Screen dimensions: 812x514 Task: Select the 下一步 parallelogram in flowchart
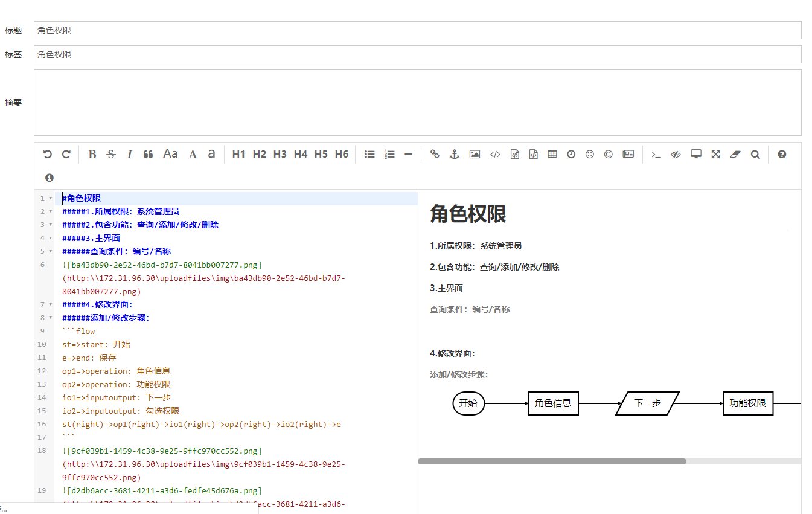click(648, 403)
